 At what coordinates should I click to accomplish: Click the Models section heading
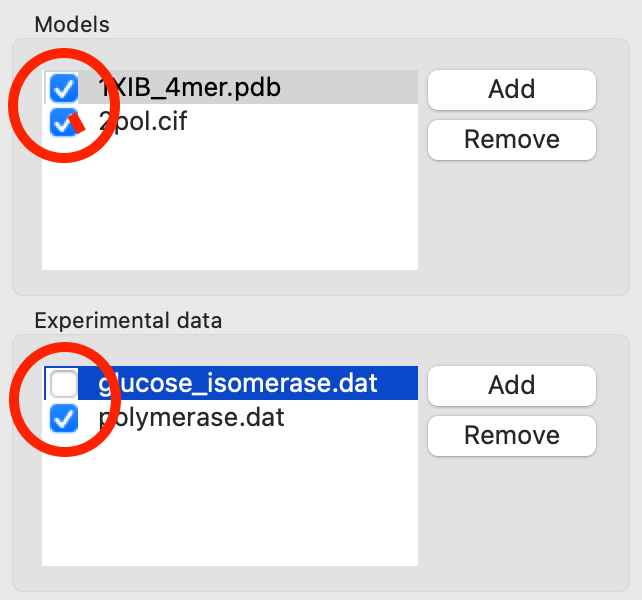click(x=71, y=24)
